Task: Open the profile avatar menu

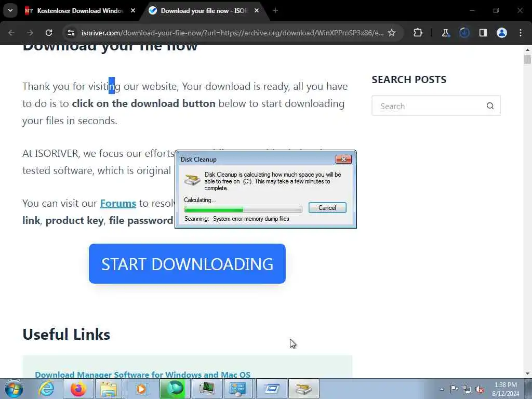Action: (x=502, y=33)
